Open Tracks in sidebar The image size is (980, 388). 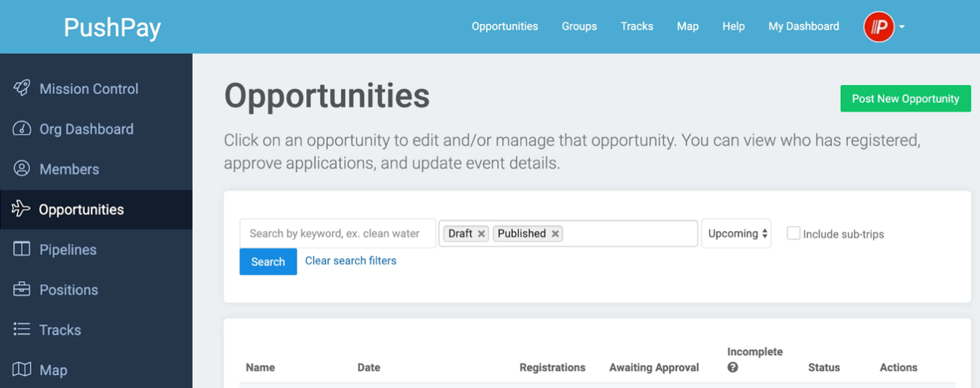[96, 330]
